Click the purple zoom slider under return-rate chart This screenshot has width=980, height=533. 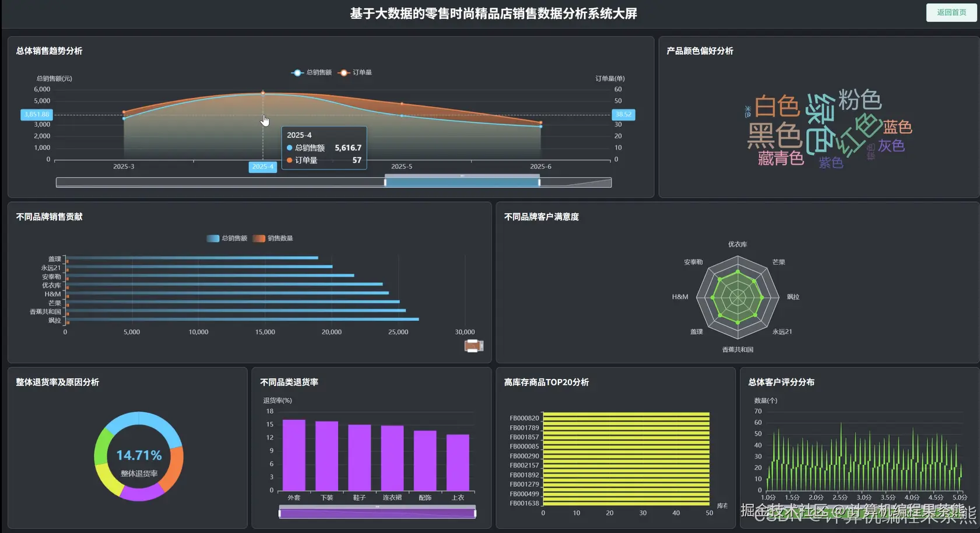pyautogui.click(x=377, y=513)
